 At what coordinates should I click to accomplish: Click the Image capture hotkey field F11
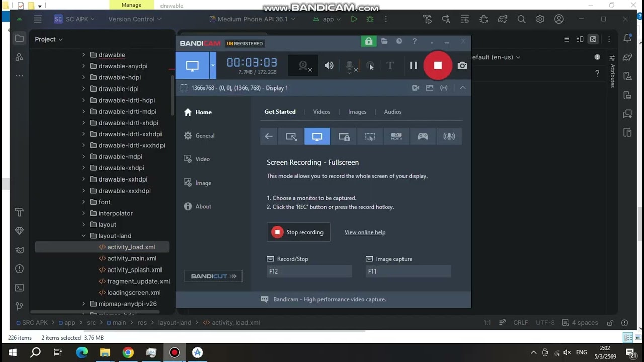408,271
